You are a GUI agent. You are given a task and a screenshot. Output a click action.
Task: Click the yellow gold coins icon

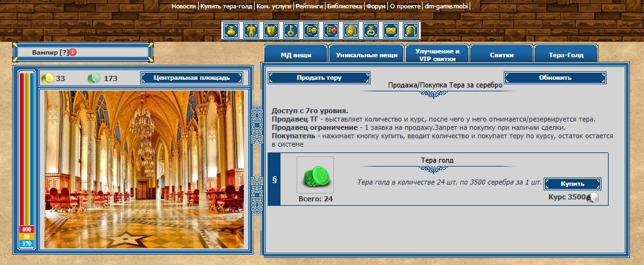(48, 78)
